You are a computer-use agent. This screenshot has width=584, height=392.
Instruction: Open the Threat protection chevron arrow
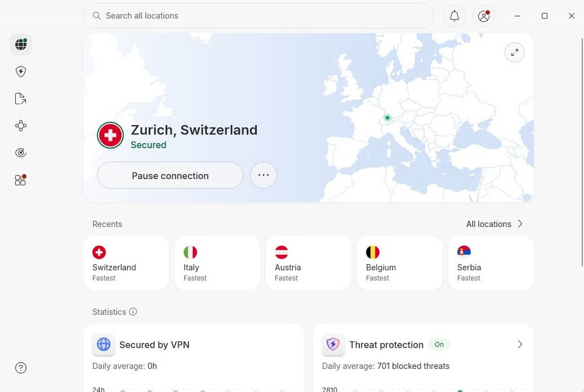click(x=520, y=344)
